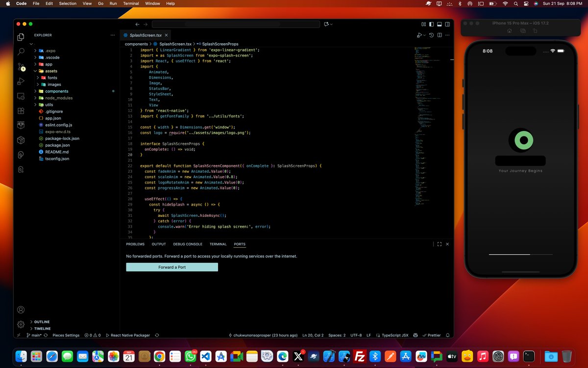The image size is (588, 368).
Task: Open the Extensions view in the activity bar
Action: 21,111
